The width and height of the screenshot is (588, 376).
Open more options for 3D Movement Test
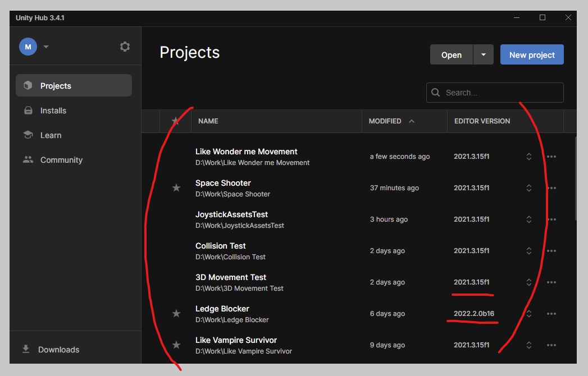point(551,282)
